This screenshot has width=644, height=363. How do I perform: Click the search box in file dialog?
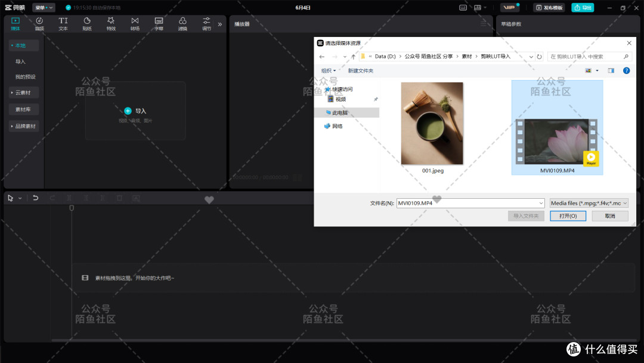click(x=589, y=57)
